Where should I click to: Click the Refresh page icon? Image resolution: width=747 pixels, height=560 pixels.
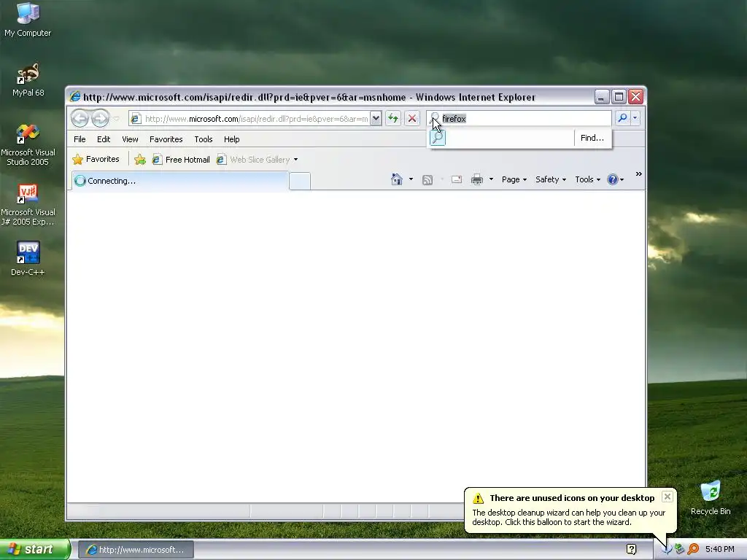pos(393,118)
